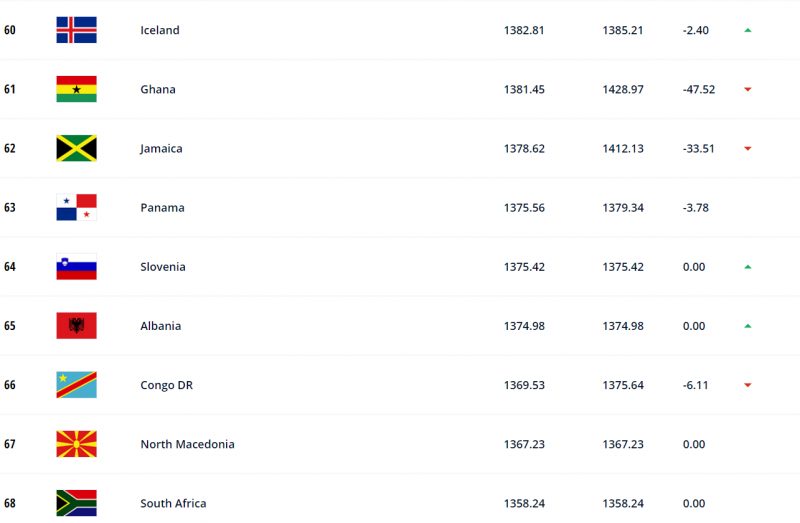Open the Iceland team link

tap(160, 30)
